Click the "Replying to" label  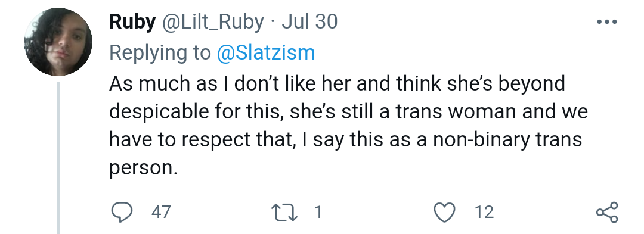(160, 54)
